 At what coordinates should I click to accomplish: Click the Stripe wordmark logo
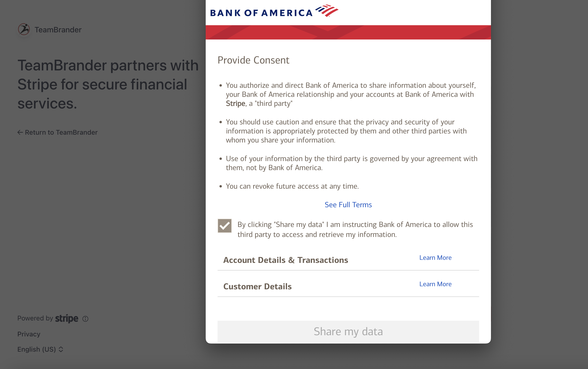point(67,319)
